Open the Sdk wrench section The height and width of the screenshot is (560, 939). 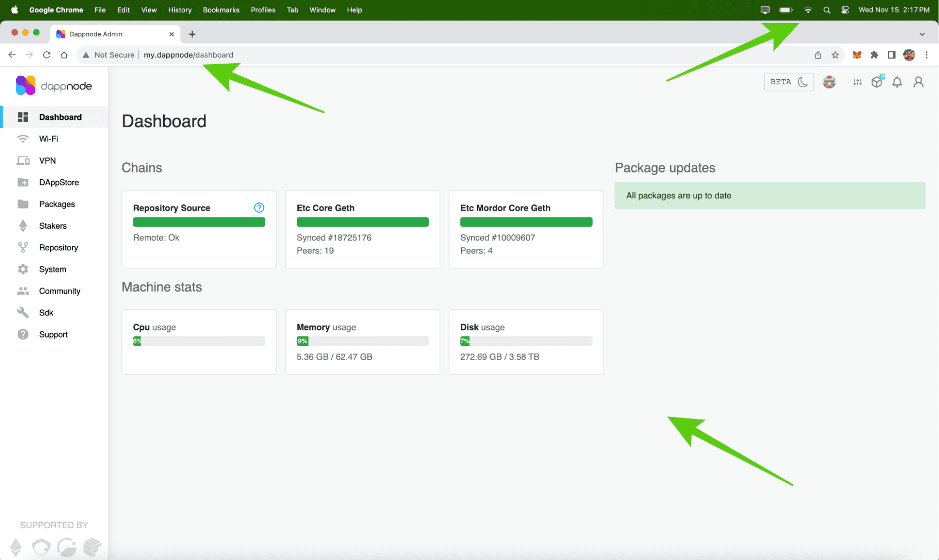(46, 312)
